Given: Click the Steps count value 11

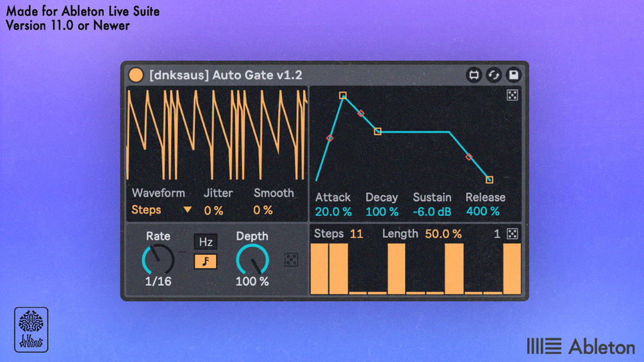Looking at the screenshot, I should coord(356,234).
